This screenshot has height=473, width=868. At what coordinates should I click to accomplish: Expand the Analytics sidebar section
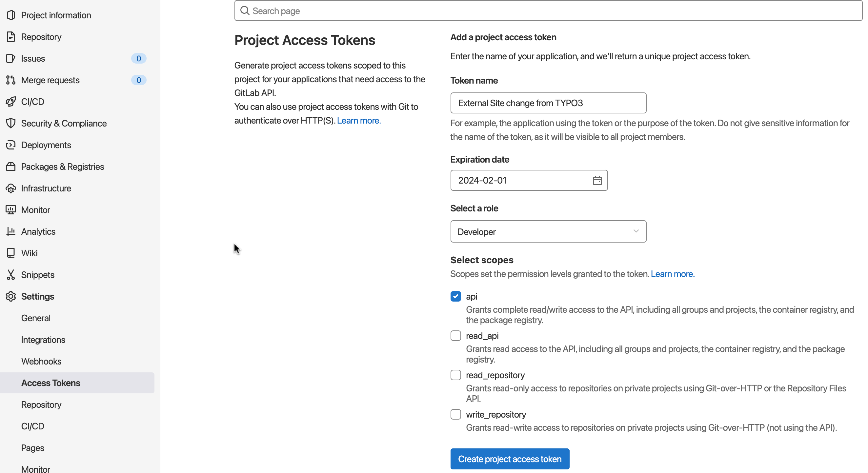(x=38, y=232)
